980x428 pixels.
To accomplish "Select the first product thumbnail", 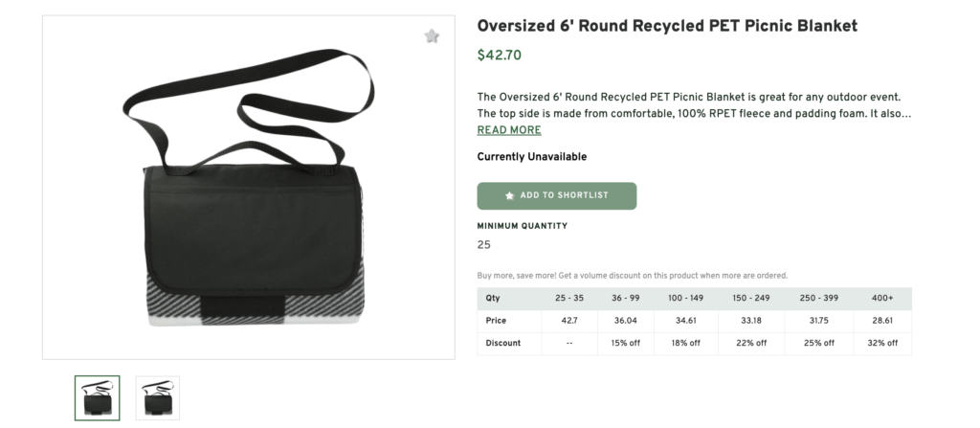I will pos(98,397).
